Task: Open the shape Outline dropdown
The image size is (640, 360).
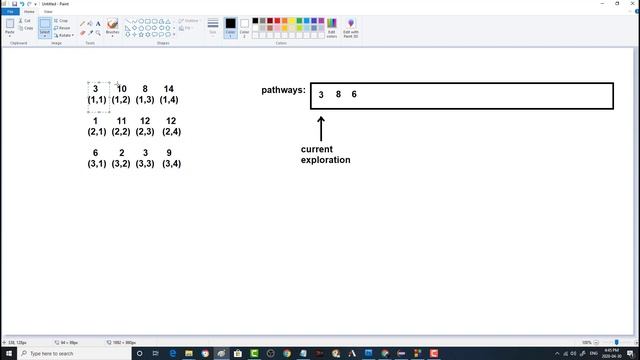Action: (x=189, y=20)
